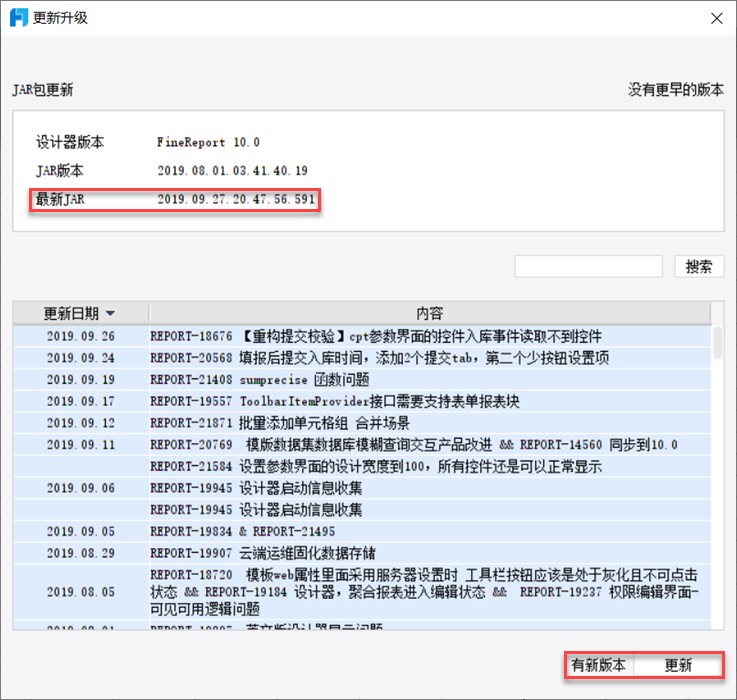This screenshot has height=700, width=737.
Task: Click the 内容 column header
Action: (430, 313)
